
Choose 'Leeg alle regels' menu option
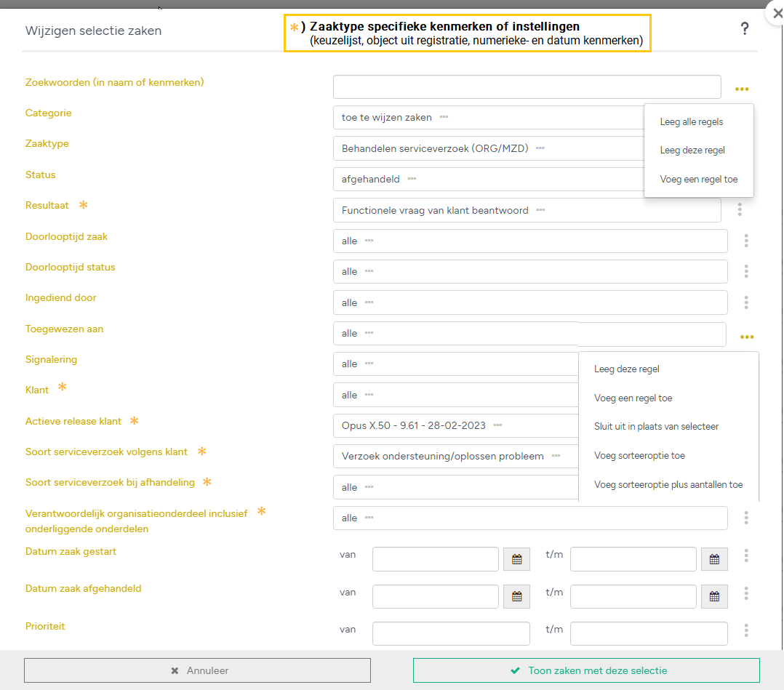coord(692,121)
